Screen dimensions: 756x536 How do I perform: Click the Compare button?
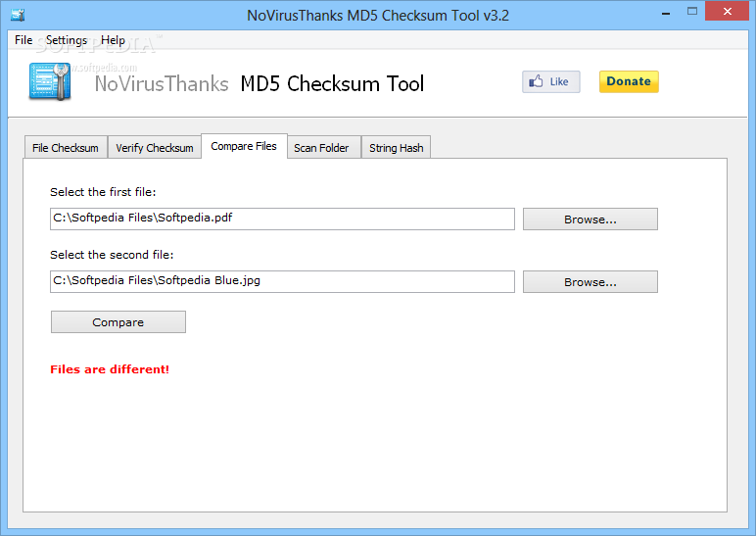118,321
